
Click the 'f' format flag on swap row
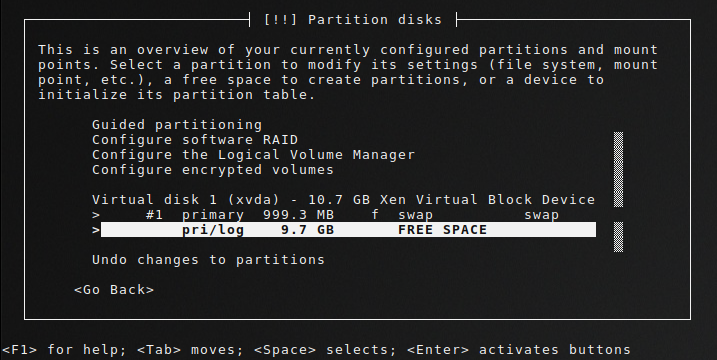coord(375,215)
